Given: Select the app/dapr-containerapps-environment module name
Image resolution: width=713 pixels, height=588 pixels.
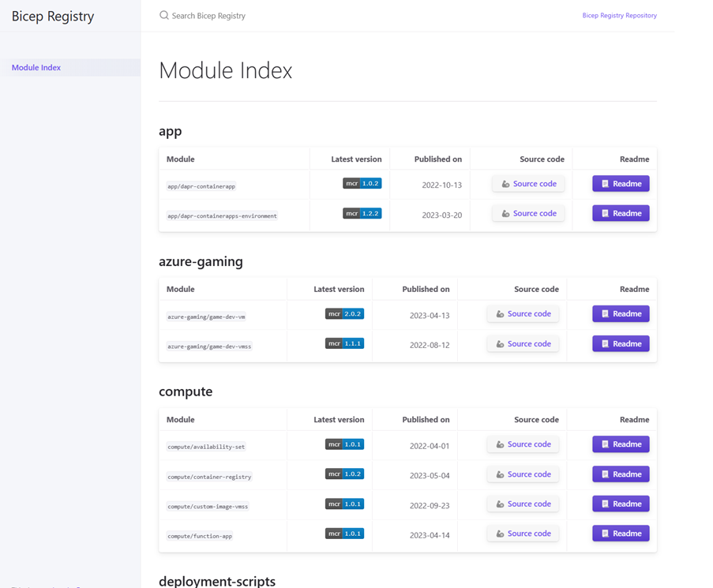Looking at the screenshot, I should click(222, 215).
